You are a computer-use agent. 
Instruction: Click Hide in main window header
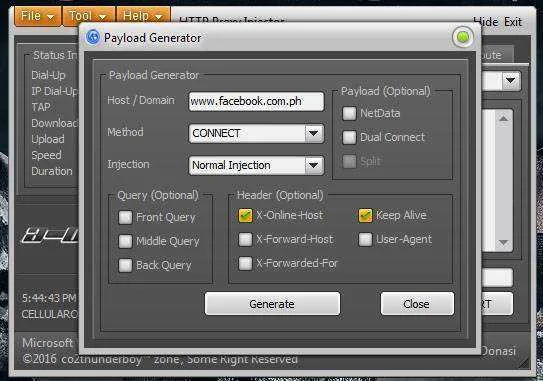click(486, 22)
